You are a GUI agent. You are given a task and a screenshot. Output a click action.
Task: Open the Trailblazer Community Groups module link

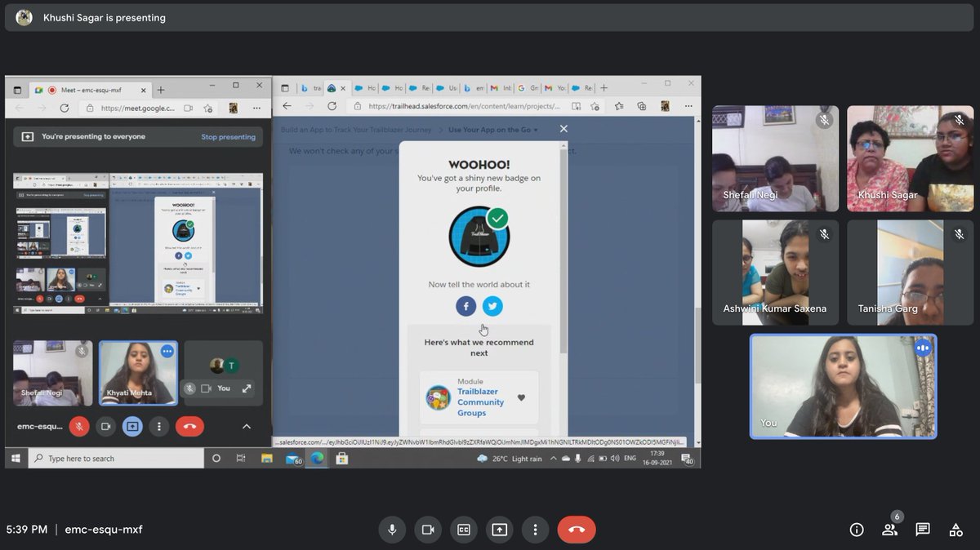point(480,402)
